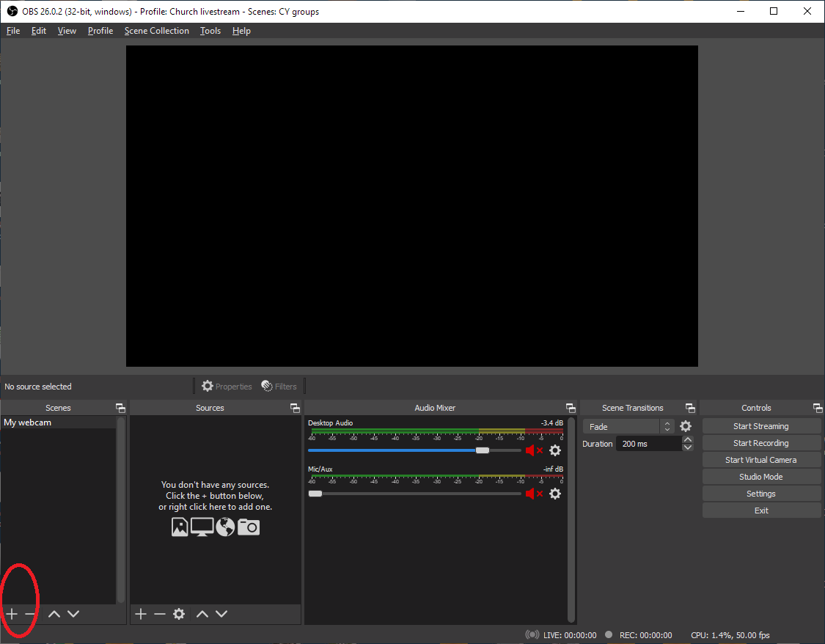
Task: Click the LIVE: 00:00:00 status text
Action: point(570,635)
